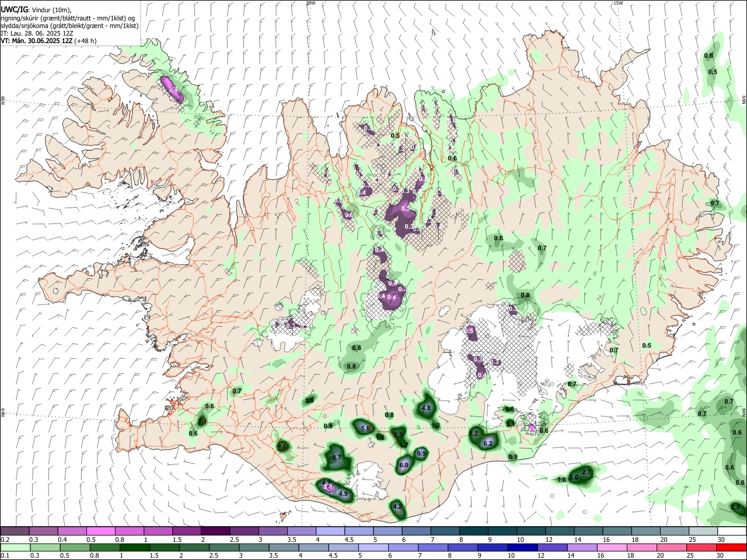This screenshot has height=560, width=747.
Task: Click the '3.0' value offshore to the southeast
Action: click(x=574, y=477)
